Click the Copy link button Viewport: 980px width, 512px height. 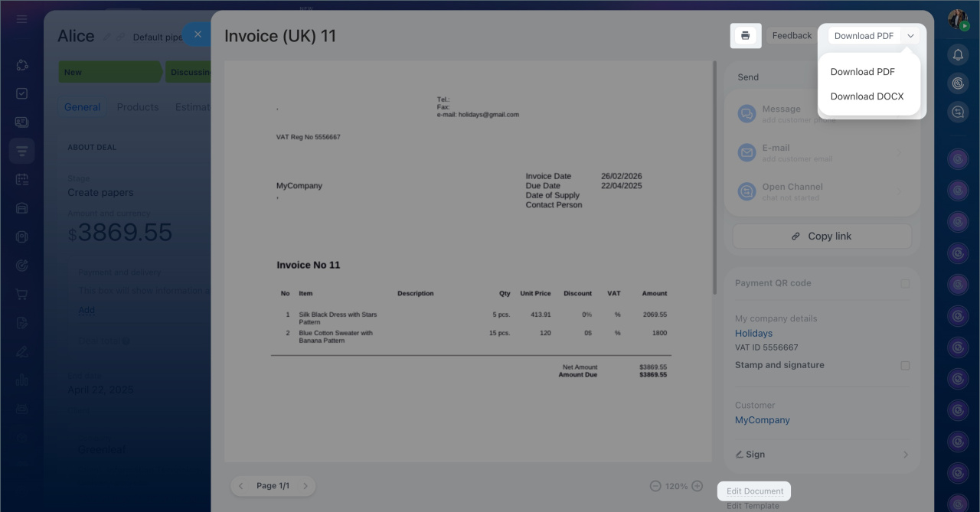click(822, 236)
